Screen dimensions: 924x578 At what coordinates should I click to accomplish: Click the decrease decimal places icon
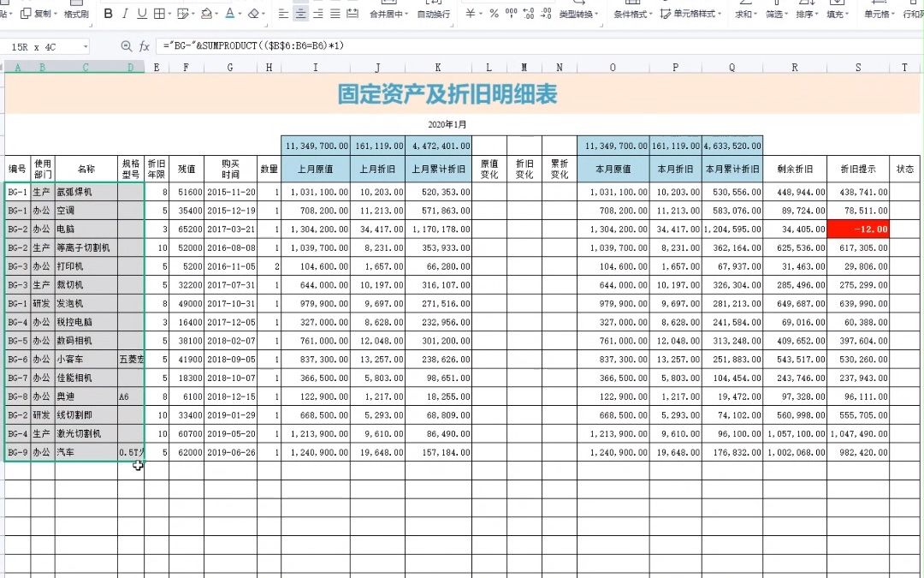545,13
